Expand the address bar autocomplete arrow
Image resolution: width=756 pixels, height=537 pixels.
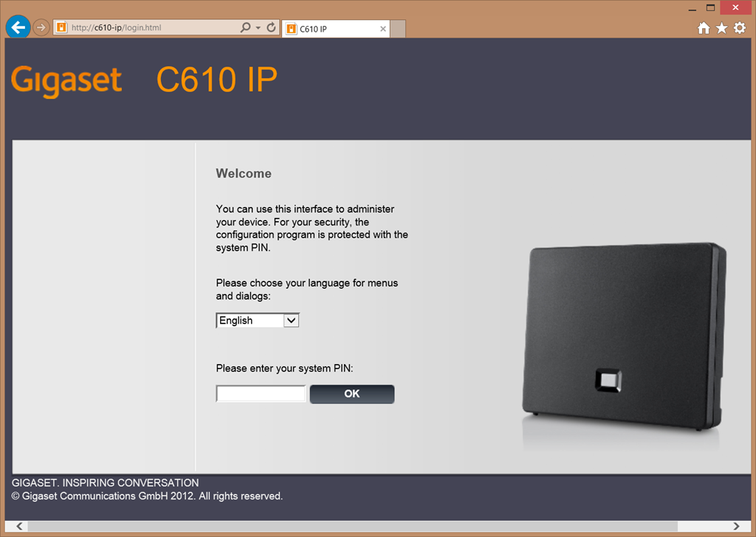258,27
